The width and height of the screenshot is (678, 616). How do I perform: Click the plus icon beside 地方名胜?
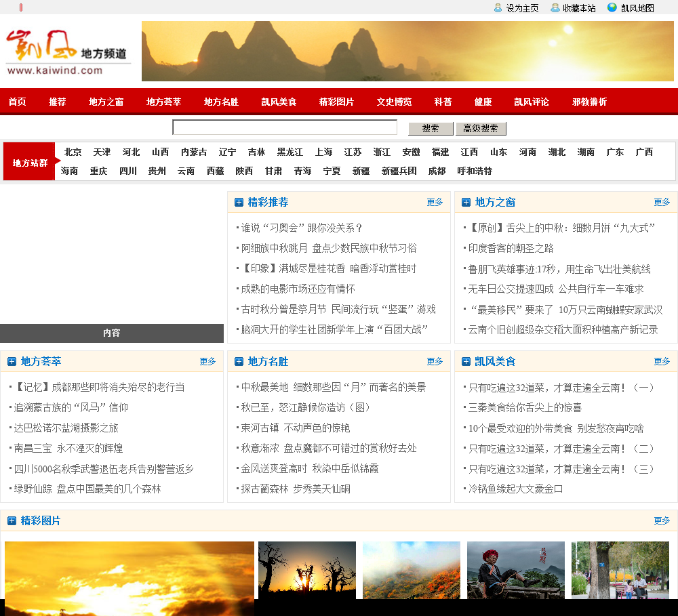coord(239,361)
